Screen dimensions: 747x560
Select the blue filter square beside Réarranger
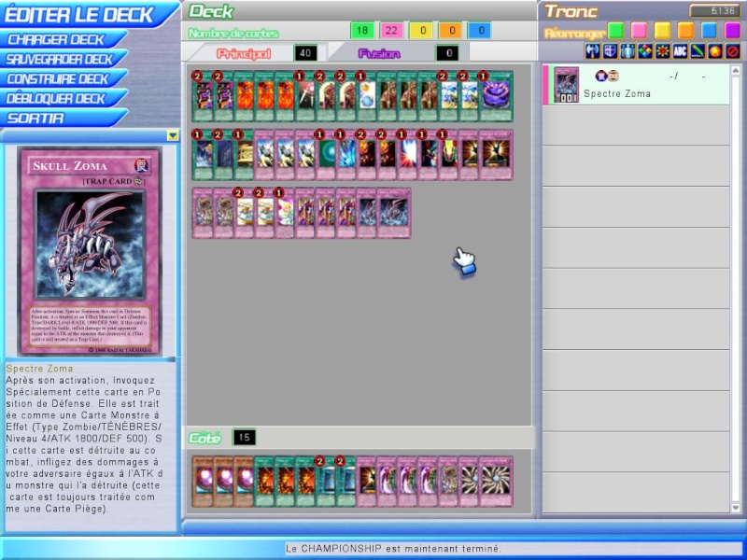(710, 31)
